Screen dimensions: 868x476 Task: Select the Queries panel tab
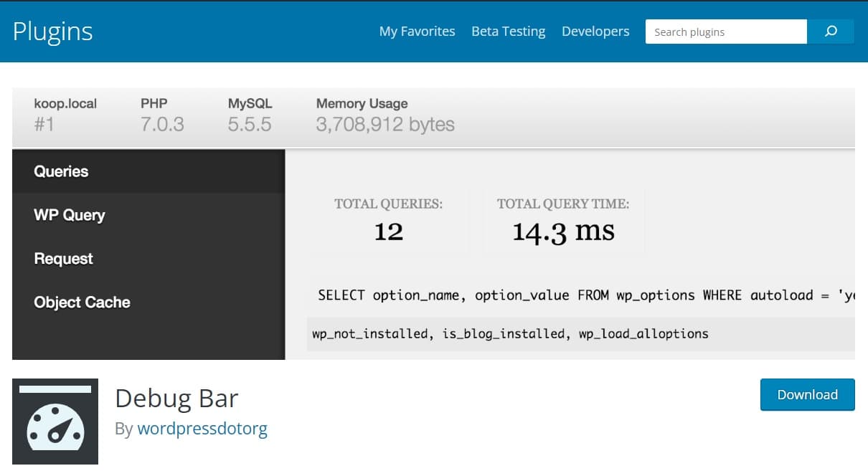[62, 171]
